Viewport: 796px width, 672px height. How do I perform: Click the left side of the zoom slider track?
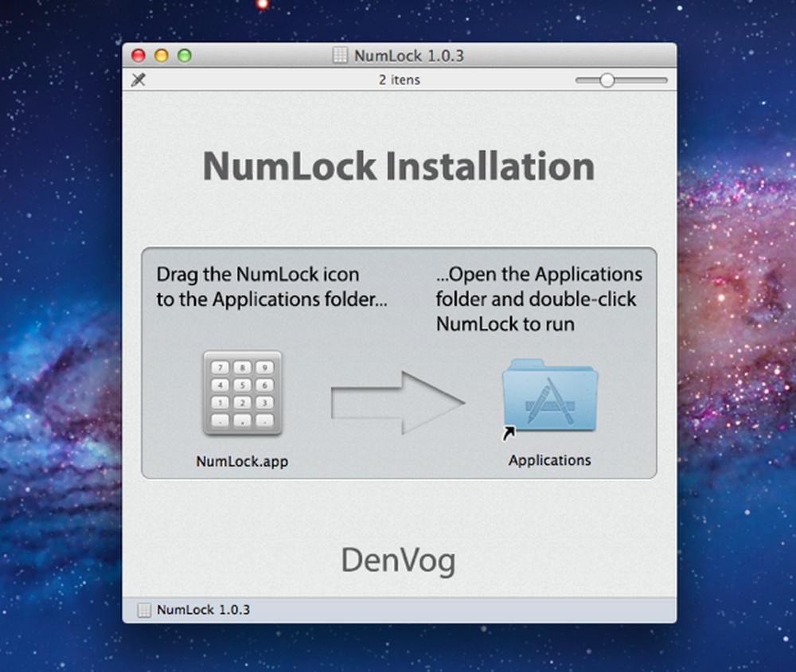(585, 80)
